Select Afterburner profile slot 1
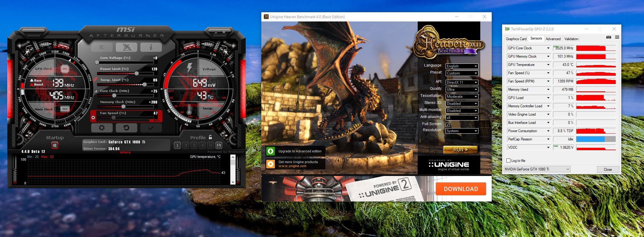Viewport: 644px width, 237px height. 177,145
